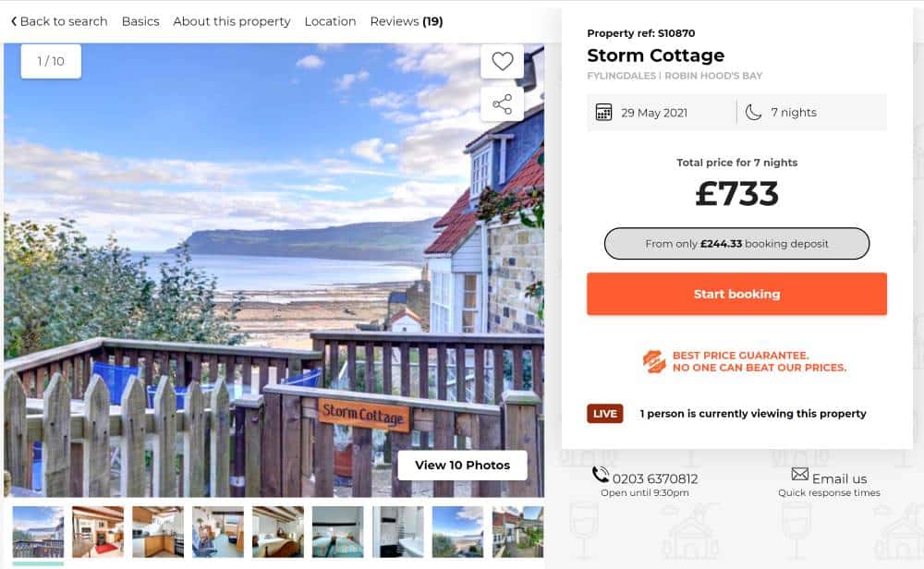
Task: Click the heart favourite icon
Action: [x=502, y=61]
